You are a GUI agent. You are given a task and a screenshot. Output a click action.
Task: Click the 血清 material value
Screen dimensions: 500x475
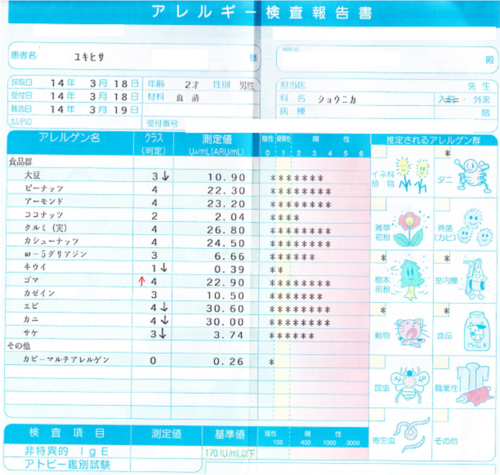click(x=187, y=98)
